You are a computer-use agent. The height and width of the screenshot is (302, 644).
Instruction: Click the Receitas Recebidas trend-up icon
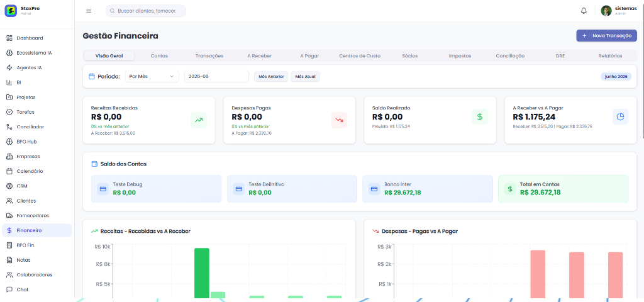pyautogui.click(x=199, y=120)
